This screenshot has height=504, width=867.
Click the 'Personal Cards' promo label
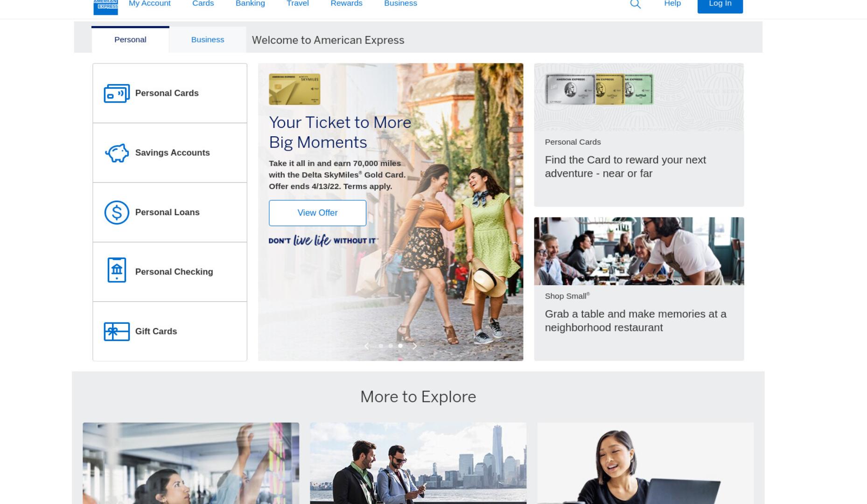coord(573,142)
